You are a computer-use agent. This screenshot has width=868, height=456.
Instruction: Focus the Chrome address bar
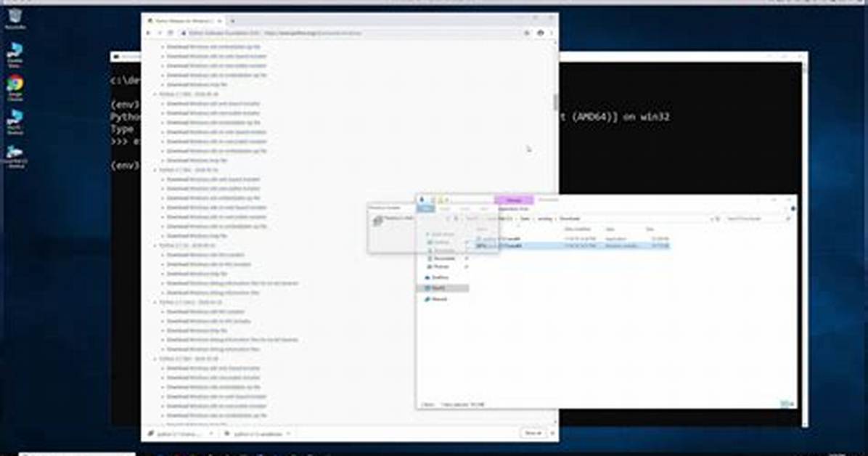click(x=351, y=33)
